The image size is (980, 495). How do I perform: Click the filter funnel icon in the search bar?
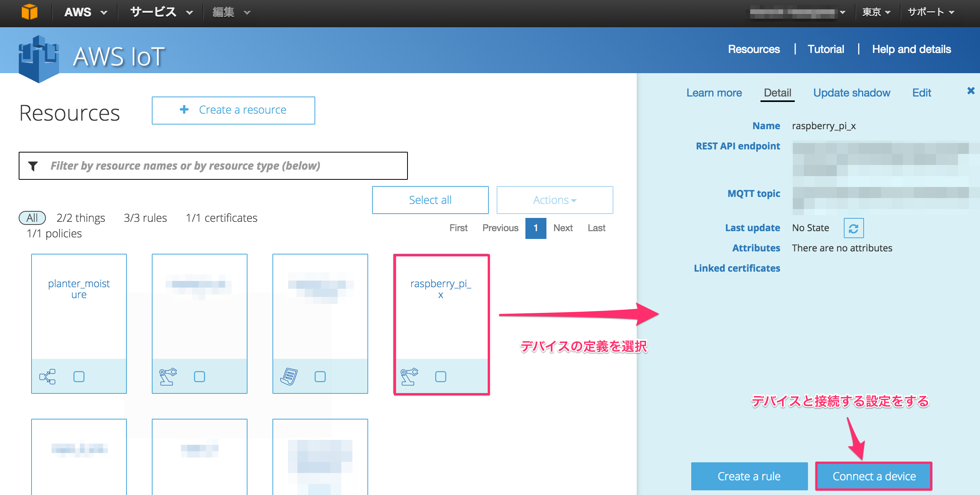[34, 165]
